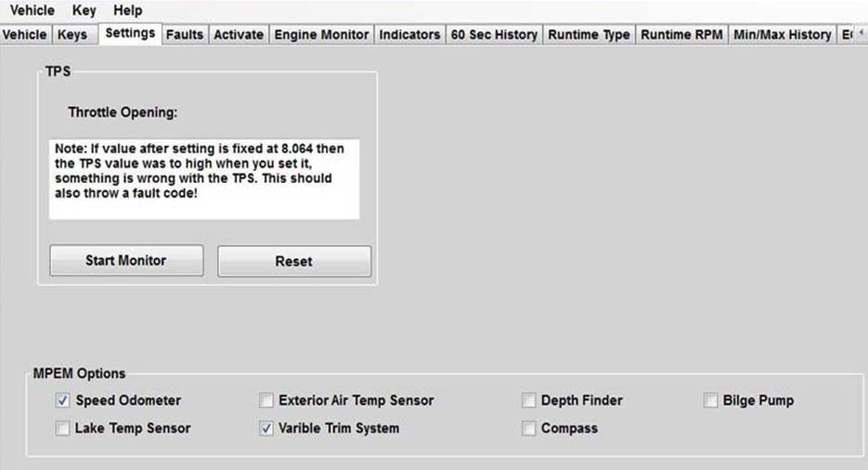
Task: Select the Indicators tab
Action: pos(409,34)
